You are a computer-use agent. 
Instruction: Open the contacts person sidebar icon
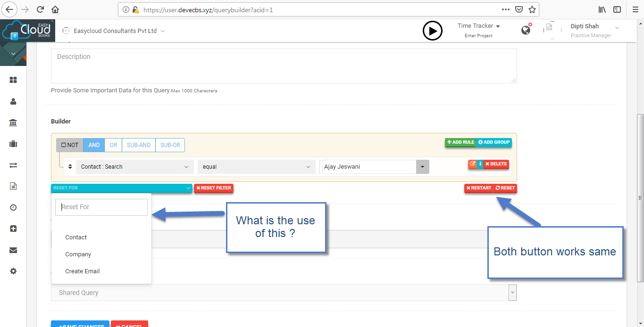coord(13,101)
